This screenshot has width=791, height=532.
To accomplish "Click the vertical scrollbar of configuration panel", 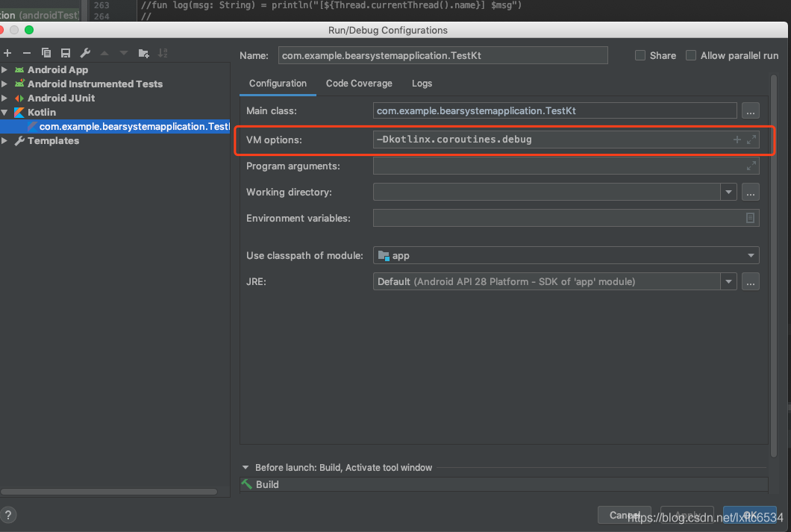I will [x=774, y=266].
